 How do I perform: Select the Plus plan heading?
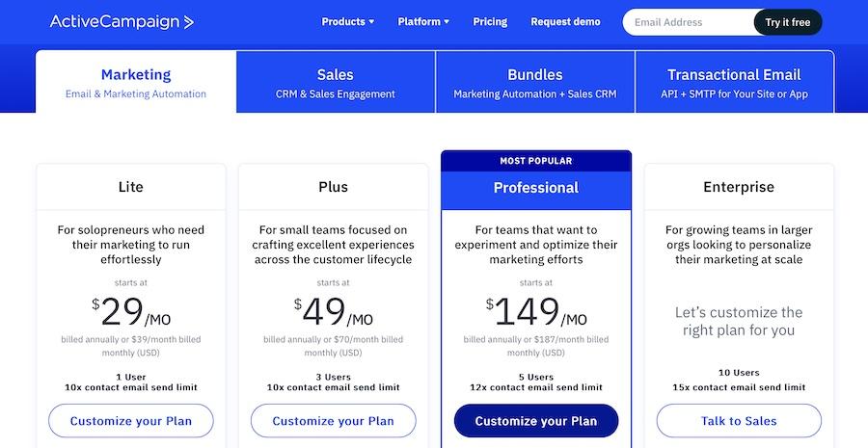pos(334,187)
